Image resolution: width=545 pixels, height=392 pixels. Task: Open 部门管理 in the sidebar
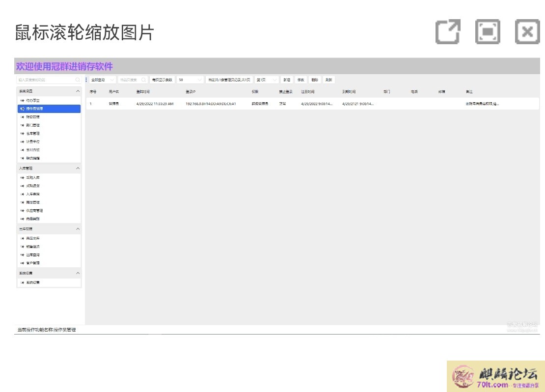coord(49,125)
